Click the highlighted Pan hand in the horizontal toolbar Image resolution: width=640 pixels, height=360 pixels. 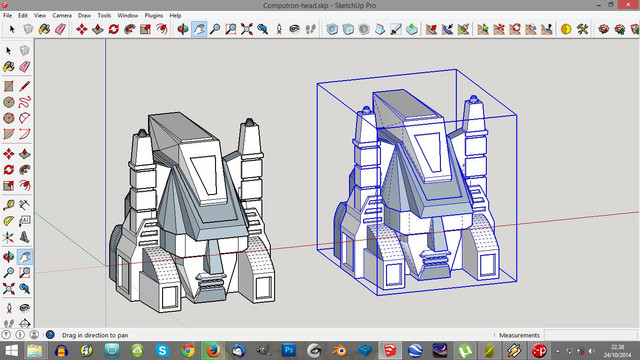[199, 29]
